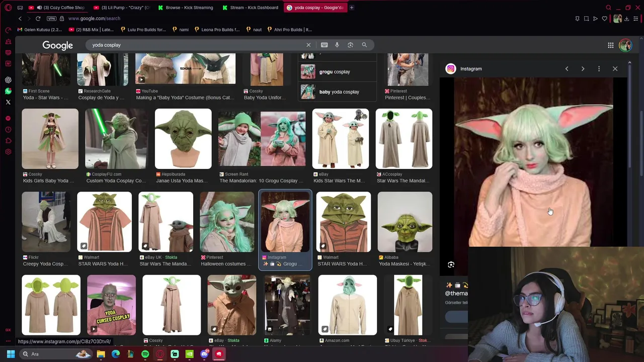Open Opera player send arrow icon
The image size is (644, 362).
[595, 19]
